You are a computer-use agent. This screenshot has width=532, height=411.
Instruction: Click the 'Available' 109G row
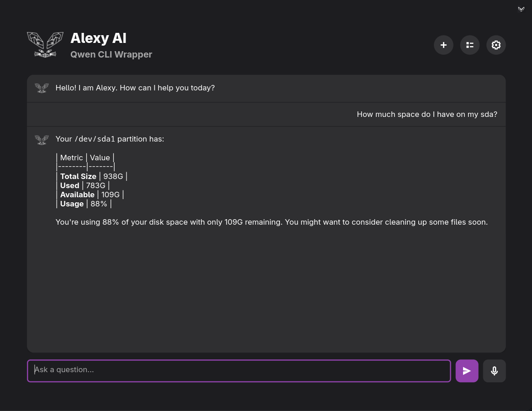(90, 195)
